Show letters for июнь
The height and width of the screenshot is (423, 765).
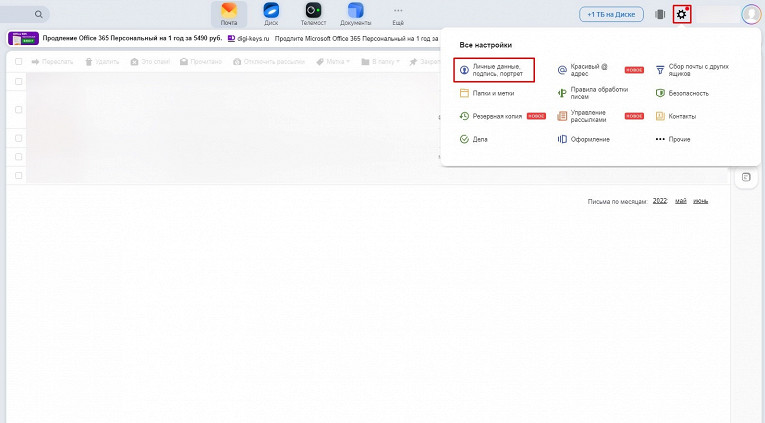[x=701, y=201]
